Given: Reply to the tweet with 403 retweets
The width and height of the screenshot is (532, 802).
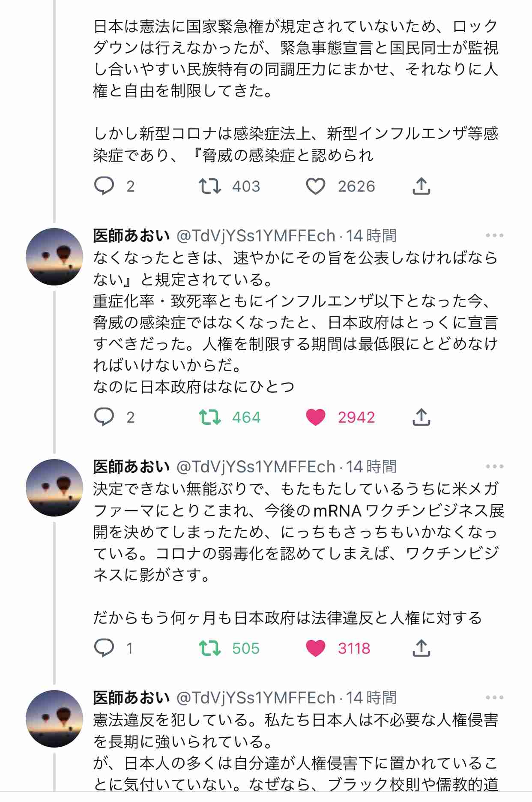Looking at the screenshot, I should (104, 186).
